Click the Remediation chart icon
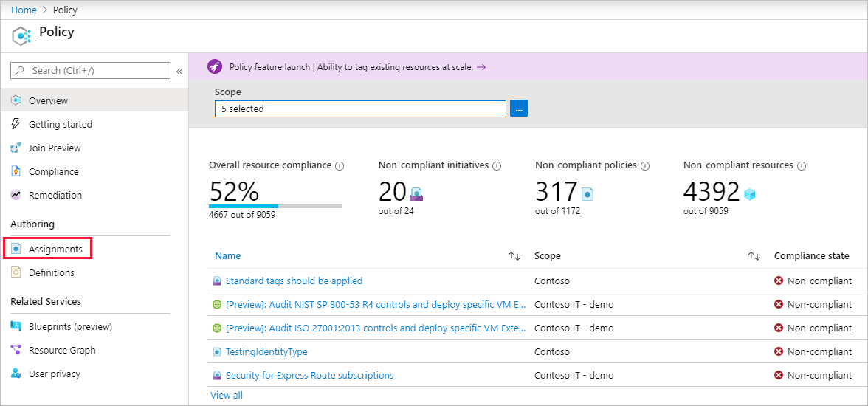Image resolution: width=868 pixels, height=406 pixels. [16, 195]
